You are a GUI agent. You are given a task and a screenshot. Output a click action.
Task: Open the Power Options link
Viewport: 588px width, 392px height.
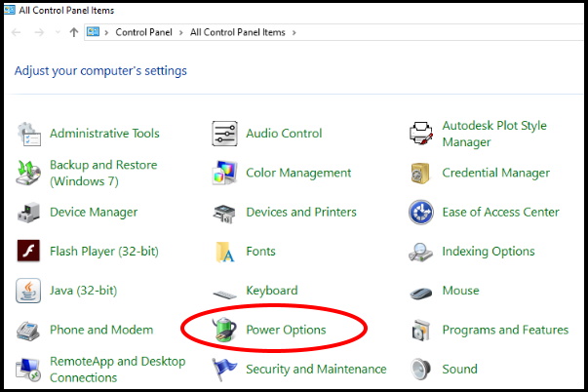(x=286, y=331)
